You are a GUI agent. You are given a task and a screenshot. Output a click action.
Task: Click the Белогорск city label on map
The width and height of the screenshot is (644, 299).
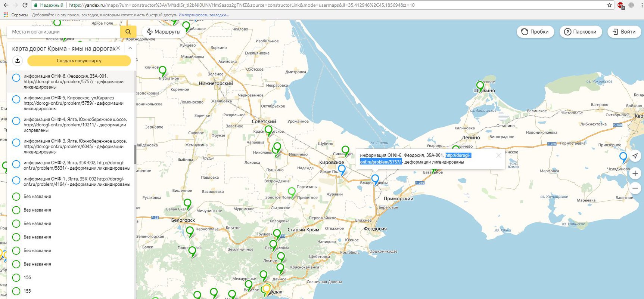tap(183, 220)
